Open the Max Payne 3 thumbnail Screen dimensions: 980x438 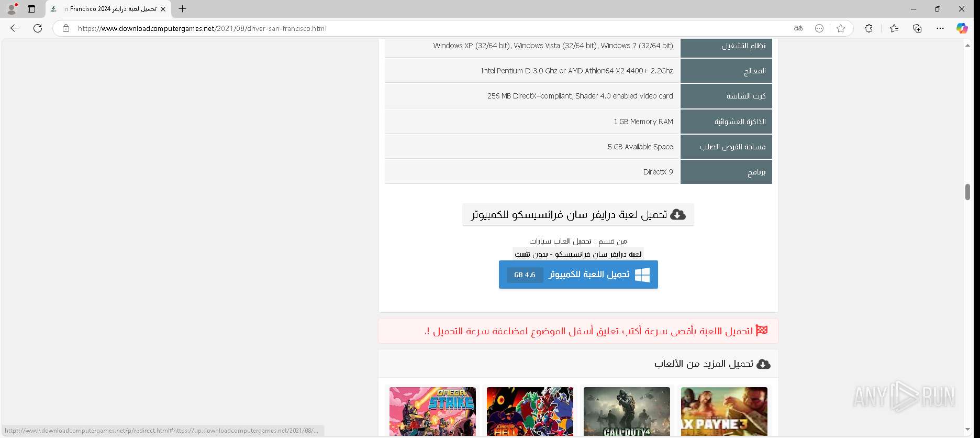(724, 412)
